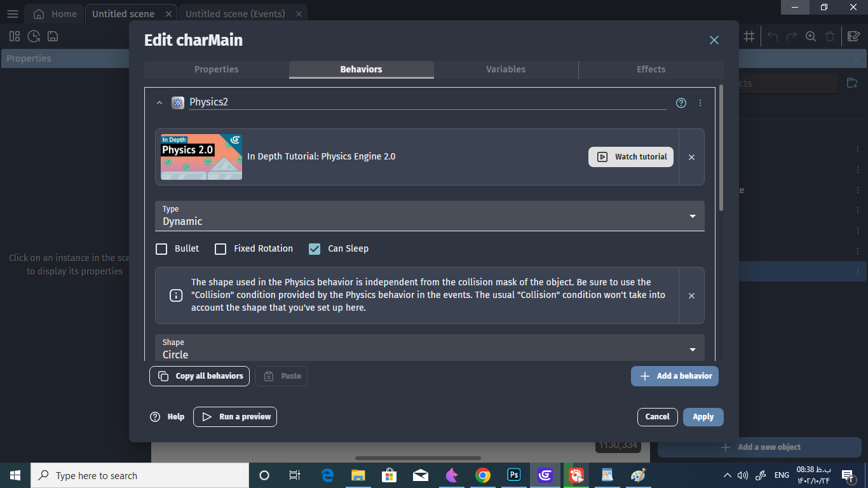868x488 pixels.
Task: Open the Physics2 three-dot options menu
Action: (700, 103)
